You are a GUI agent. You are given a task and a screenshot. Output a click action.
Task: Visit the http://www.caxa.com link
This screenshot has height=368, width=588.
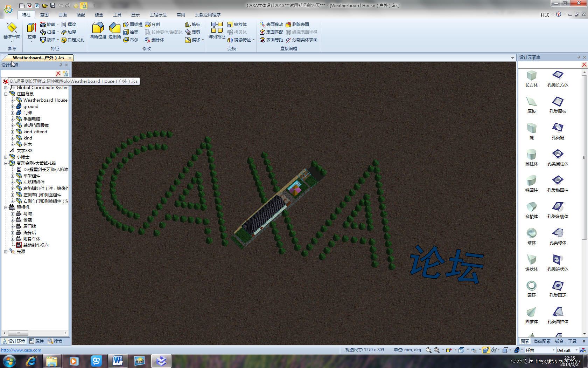[x=21, y=350]
